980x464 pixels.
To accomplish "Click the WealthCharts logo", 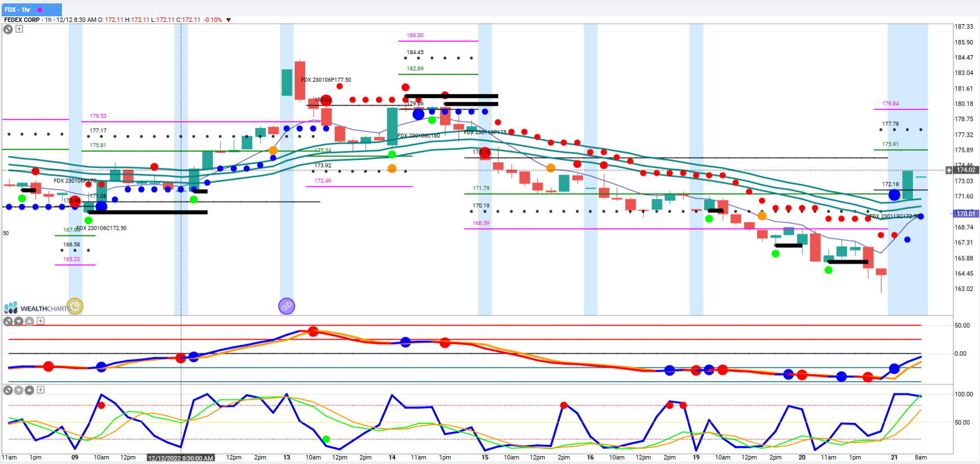I will click(x=37, y=308).
